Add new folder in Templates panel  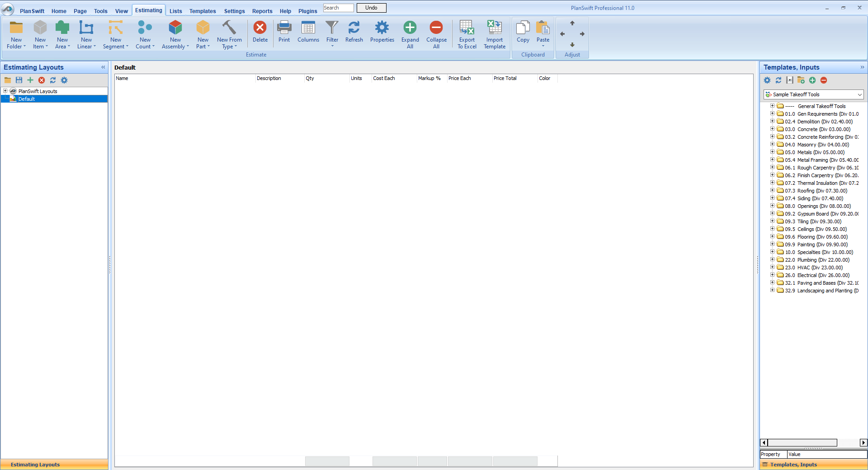(x=801, y=80)
